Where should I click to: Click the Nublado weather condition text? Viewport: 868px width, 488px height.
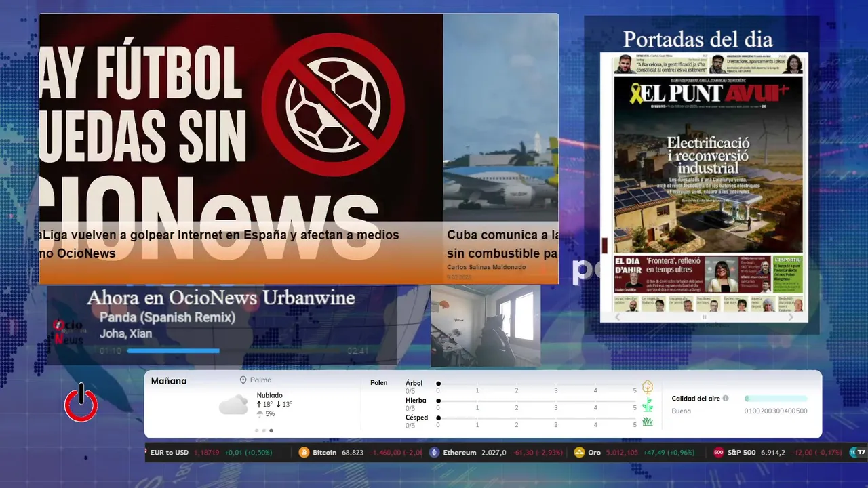tap(270, 395)
